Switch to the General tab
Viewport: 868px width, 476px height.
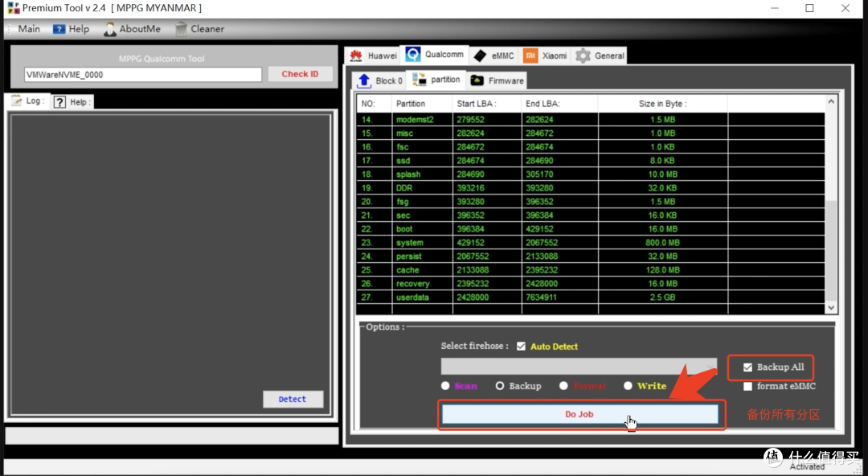pyautogui.click(x=600, y=55)
